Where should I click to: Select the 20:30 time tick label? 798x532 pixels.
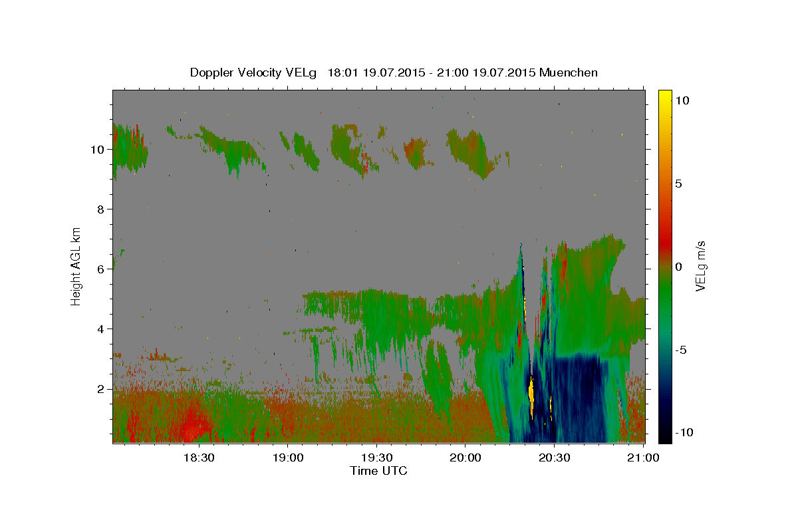point(554,458)
